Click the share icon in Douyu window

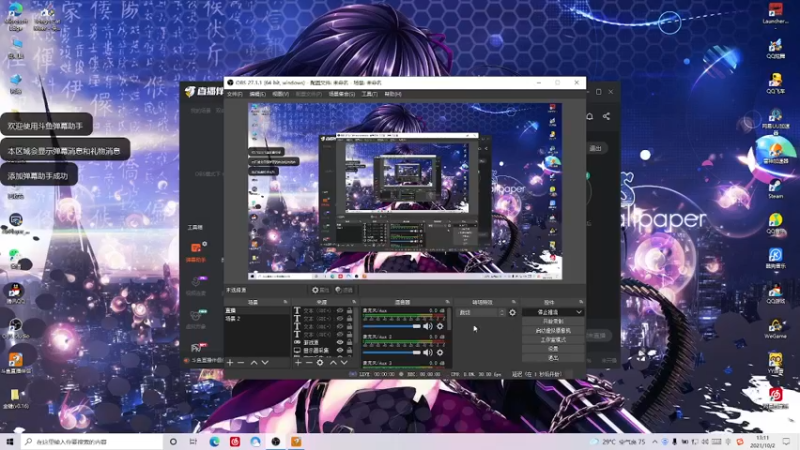(606, 116)
